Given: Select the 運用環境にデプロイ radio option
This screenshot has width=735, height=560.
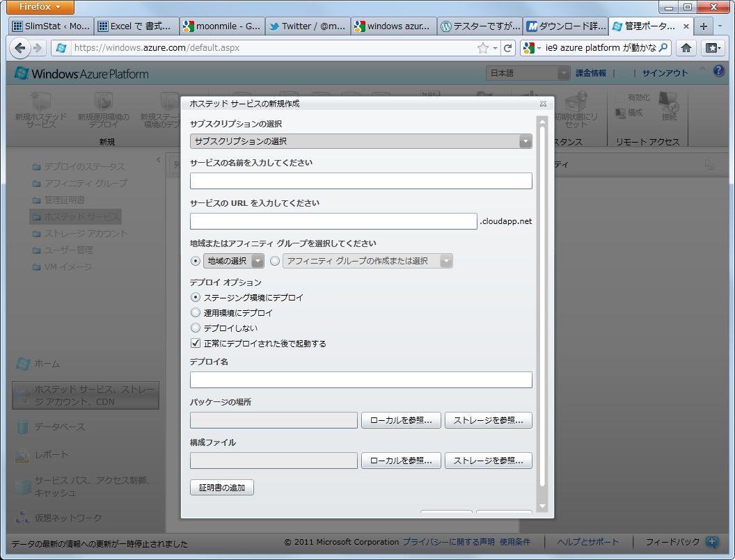Looking at the screenshot, I should coord(196,312).
